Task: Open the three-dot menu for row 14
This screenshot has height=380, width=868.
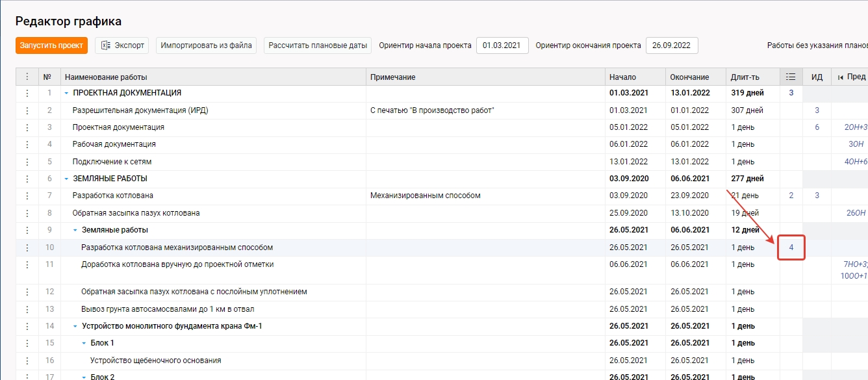Action: pyautogui.click(x=27, y=326)
